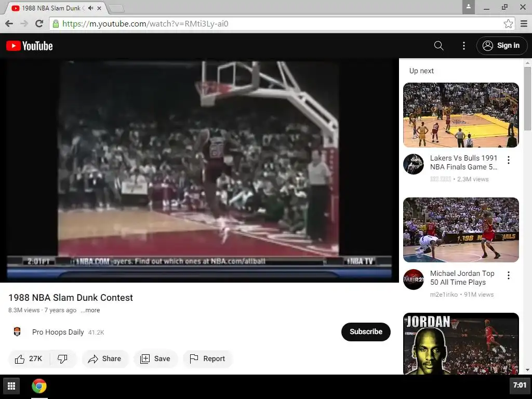Click the YouTube logo home link

pyautogui.click(x=30, y=46)
